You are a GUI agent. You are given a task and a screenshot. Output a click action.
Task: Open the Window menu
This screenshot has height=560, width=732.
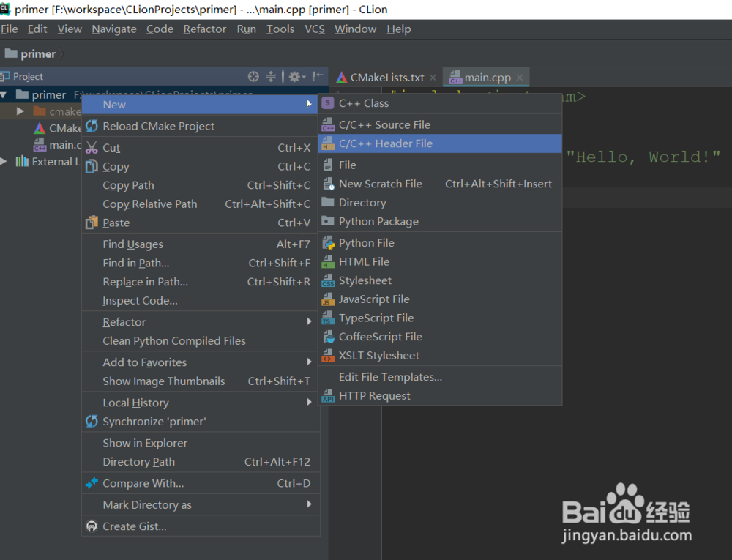355,29
